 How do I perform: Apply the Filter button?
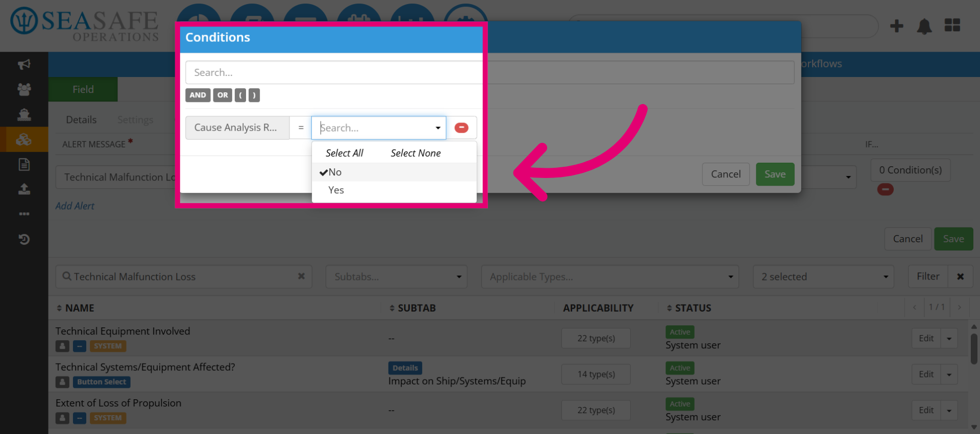pyautogui.click(x=928, y=276)
